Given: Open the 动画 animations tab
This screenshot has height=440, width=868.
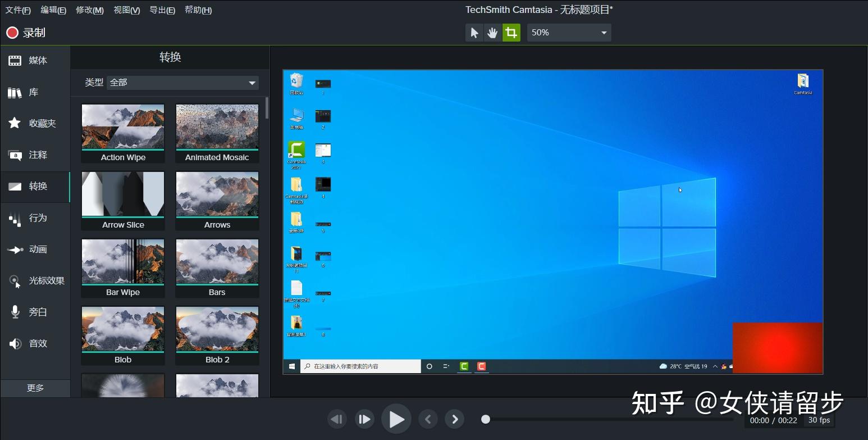Looking at the screenshot, I should click(x=35, y=250).
